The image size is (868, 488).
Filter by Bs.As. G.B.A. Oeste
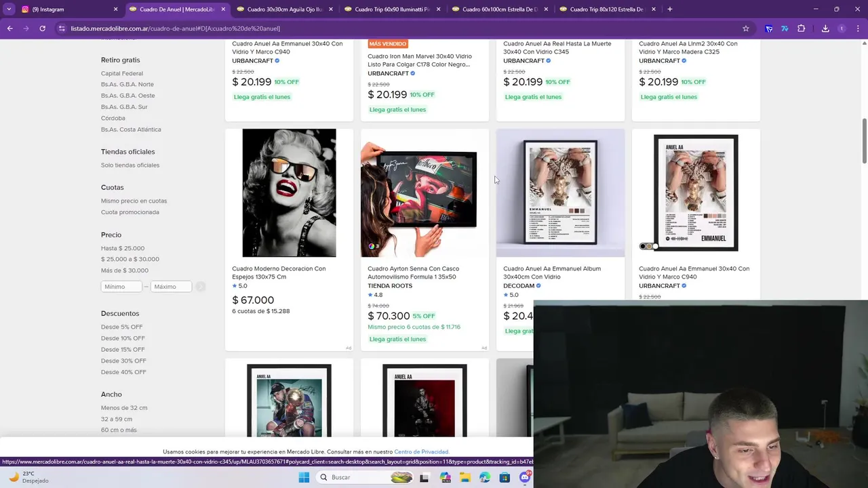point(128,96)
